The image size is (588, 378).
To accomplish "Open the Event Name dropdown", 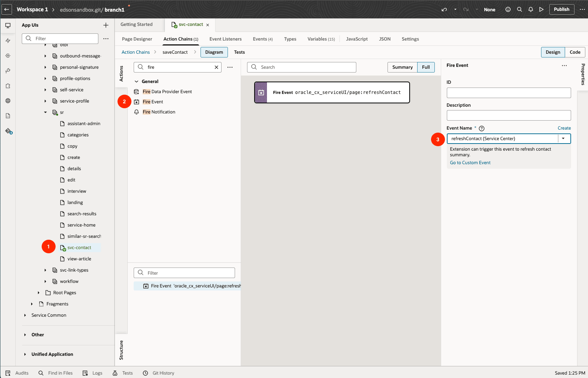I will coord(564,138).
